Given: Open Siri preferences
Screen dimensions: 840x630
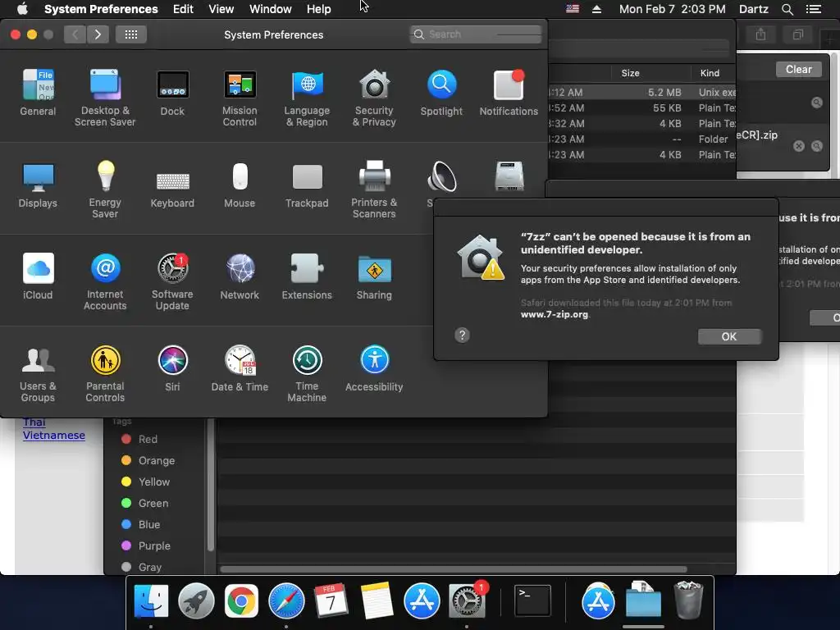Looking at the screenshot, I should pos(172,368).
